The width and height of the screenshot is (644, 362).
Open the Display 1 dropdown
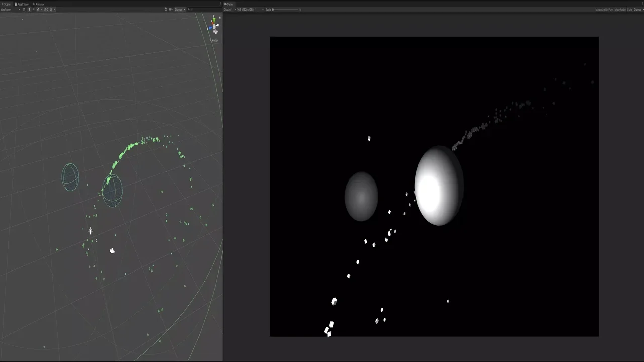click(x=230, y=10)
